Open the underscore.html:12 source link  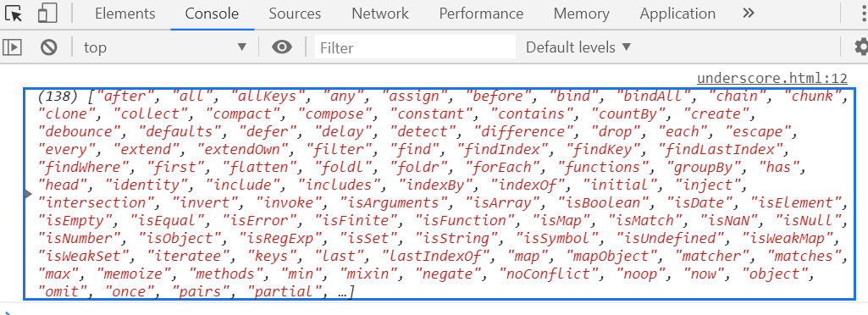pyautogui.click(x=772, y=79)
